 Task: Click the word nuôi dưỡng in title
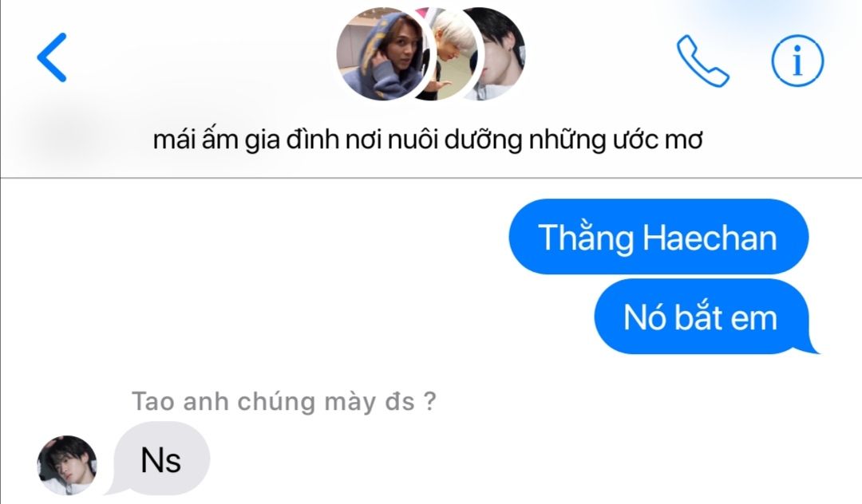coord(455,140)
